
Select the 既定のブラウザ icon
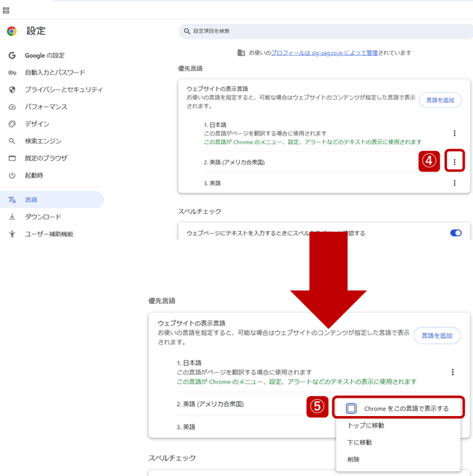click(12, 158)
